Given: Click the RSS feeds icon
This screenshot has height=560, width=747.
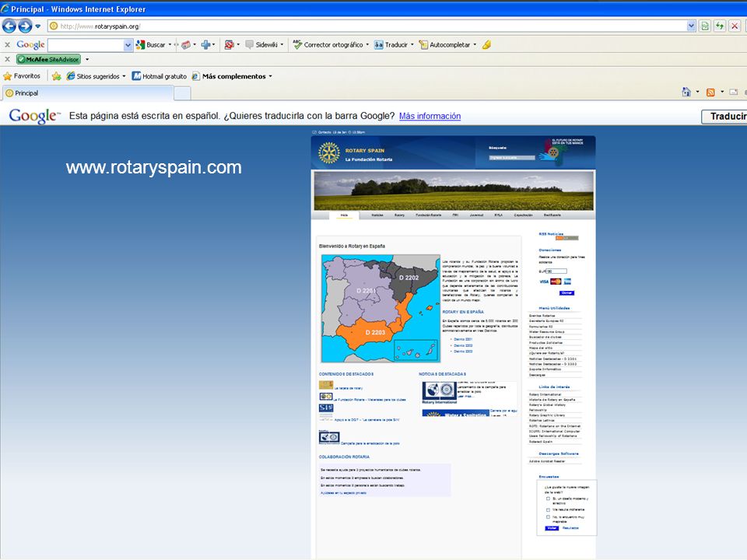Looking at the screenshot, I should pos(710,93).
